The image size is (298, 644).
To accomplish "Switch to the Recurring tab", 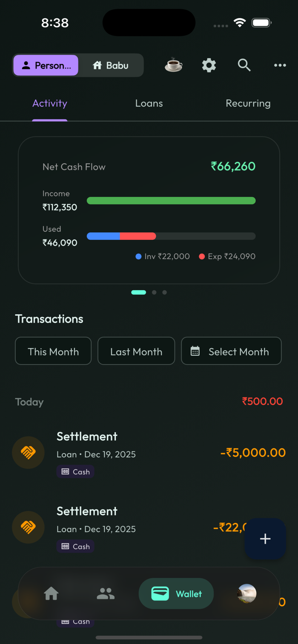I will [248, 103].
